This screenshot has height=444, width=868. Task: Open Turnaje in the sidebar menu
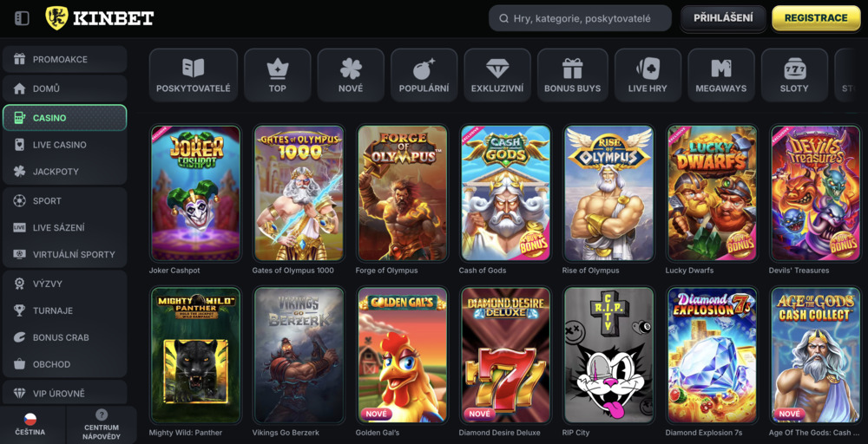click(x=64, y=310)
